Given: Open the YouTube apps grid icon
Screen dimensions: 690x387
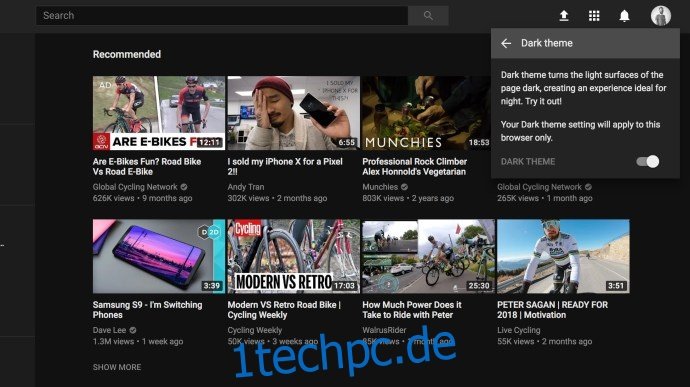Looking at the screenshot, I should tap(594, 16).
